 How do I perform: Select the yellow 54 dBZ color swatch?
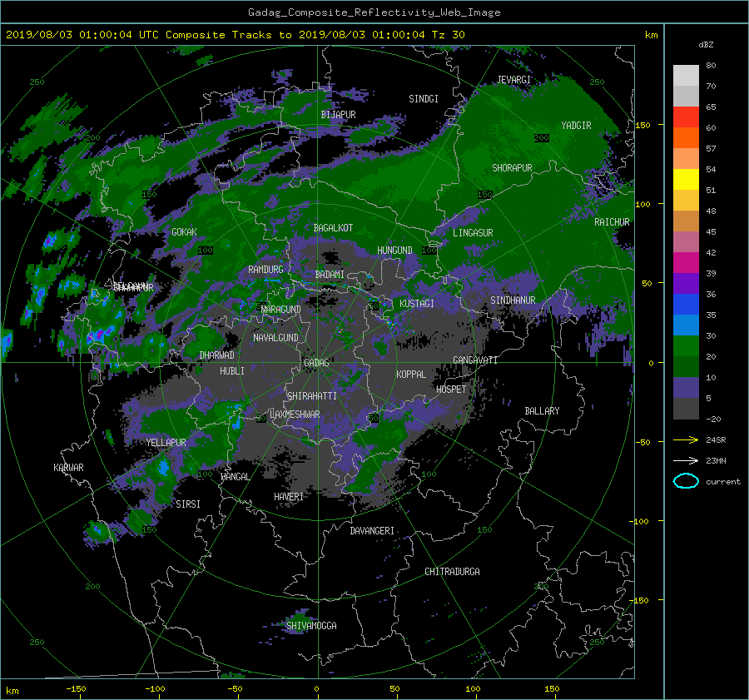click(x=686, y=179)
